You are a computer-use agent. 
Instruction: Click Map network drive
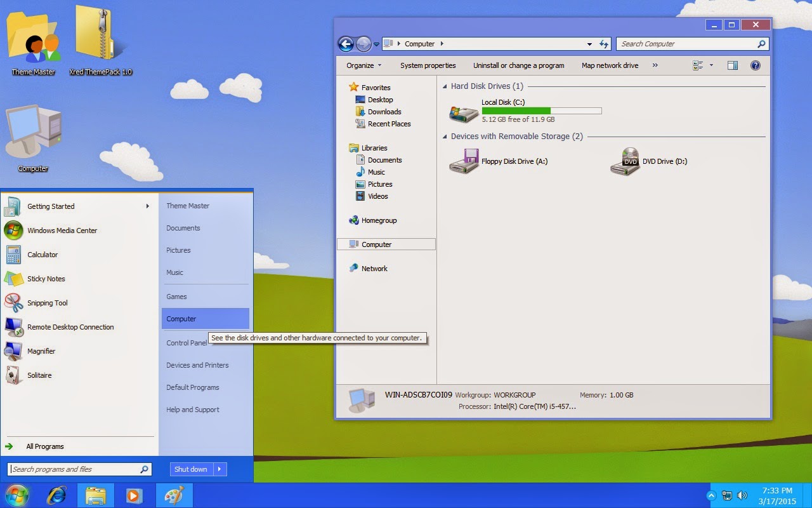[610, 65]
